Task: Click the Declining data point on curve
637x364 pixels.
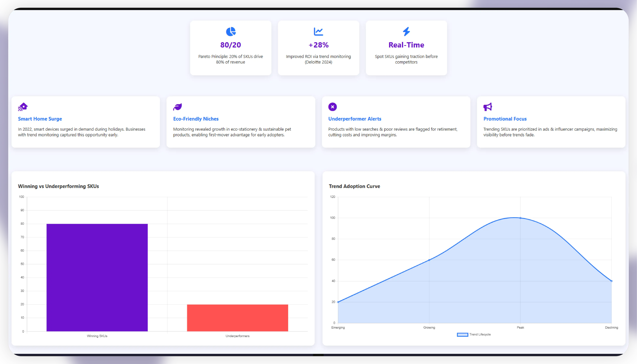Action: [x=611, y=281]
